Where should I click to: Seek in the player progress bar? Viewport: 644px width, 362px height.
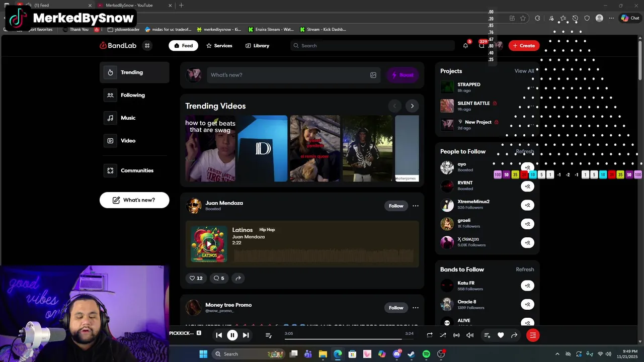(349, 339)
